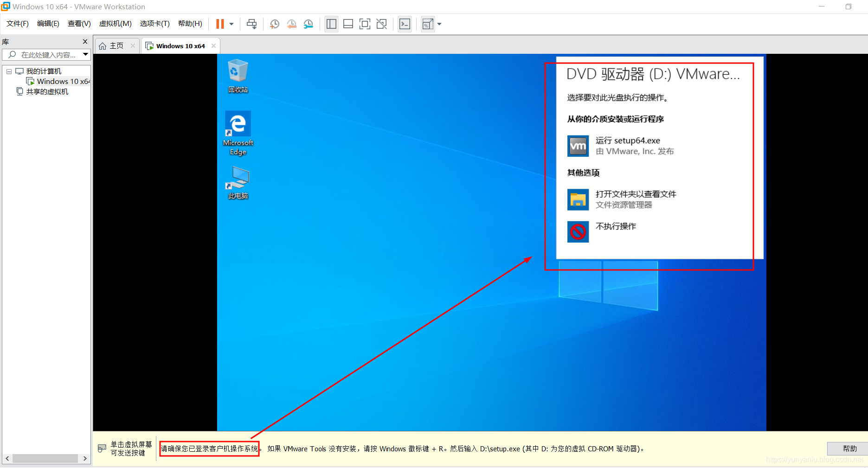Switch the VM to Unity mode
Screen dimensions: 868x468
tap(381, 24)
